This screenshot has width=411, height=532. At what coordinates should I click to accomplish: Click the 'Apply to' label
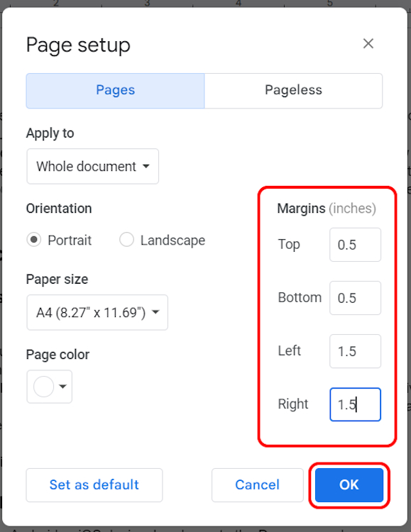[x=50, y=133]
